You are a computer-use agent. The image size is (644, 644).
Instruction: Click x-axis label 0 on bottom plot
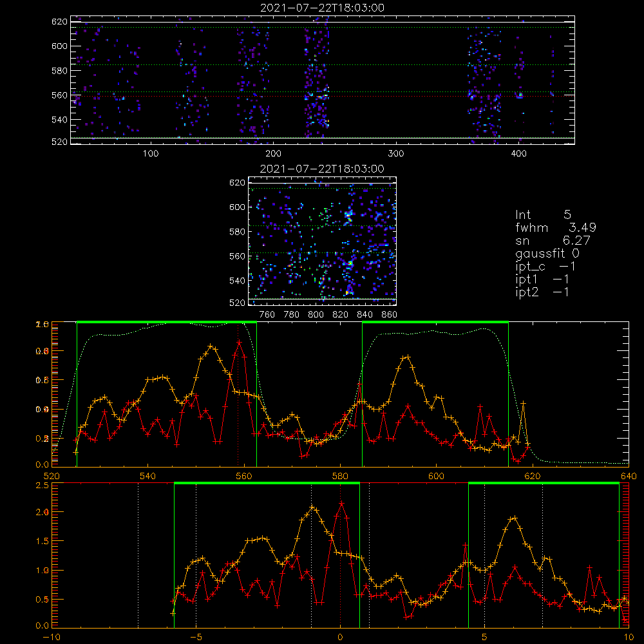(340, 637)
